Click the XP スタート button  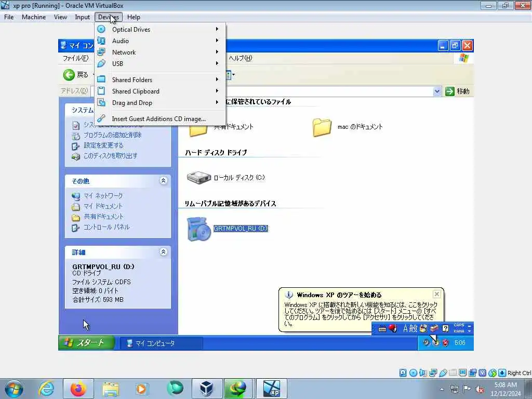click(87, 343)
